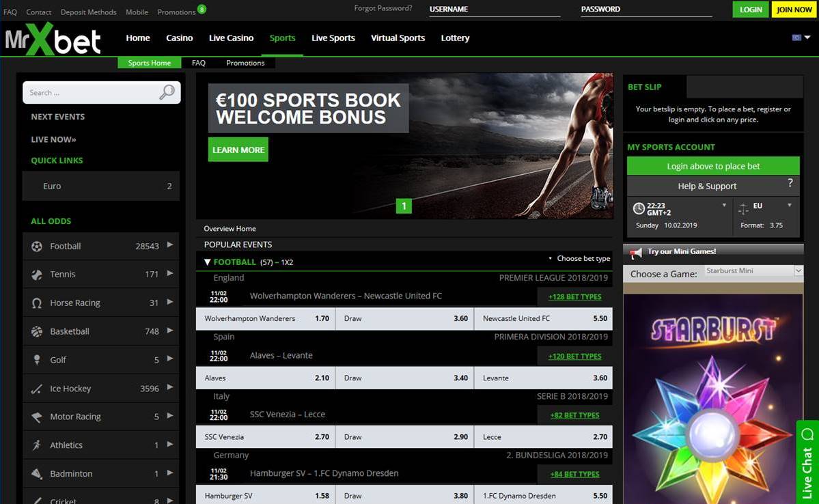Click the JOIN NOW button
The image size is (819, 504).
794,10
